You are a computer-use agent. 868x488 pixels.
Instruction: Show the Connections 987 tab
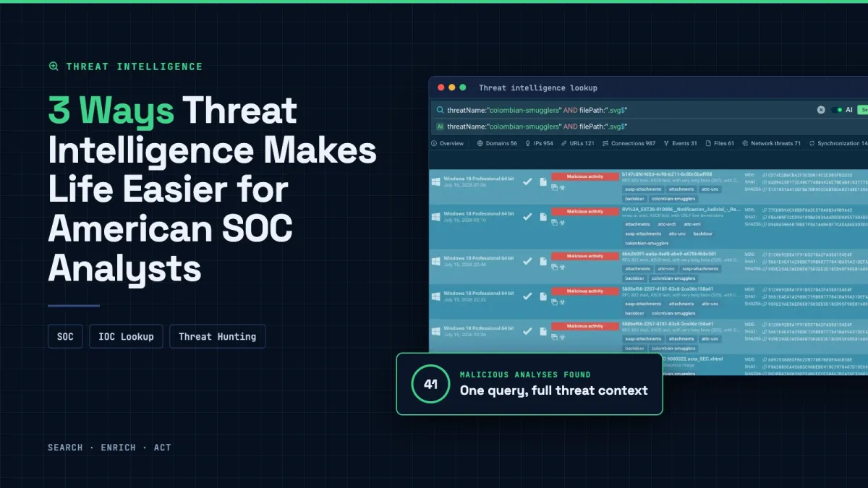tap(629, 143)
